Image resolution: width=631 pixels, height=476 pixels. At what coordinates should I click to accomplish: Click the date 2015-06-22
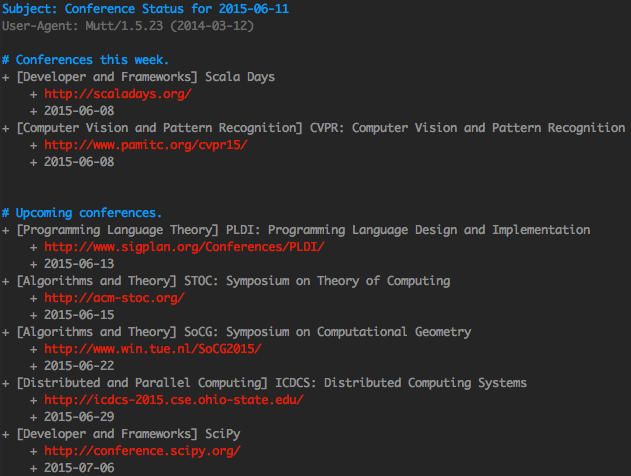coord(79,366)
